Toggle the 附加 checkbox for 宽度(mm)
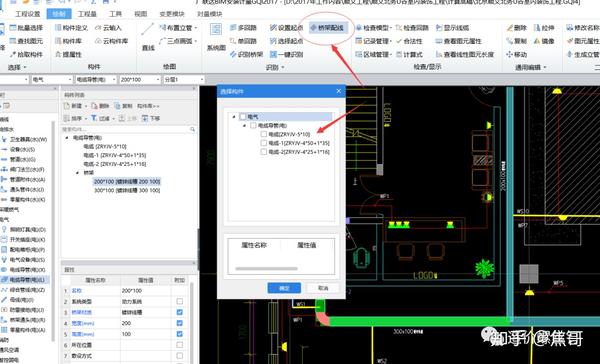This screenshot has height=364, width=600. click(x=179, y=323)
